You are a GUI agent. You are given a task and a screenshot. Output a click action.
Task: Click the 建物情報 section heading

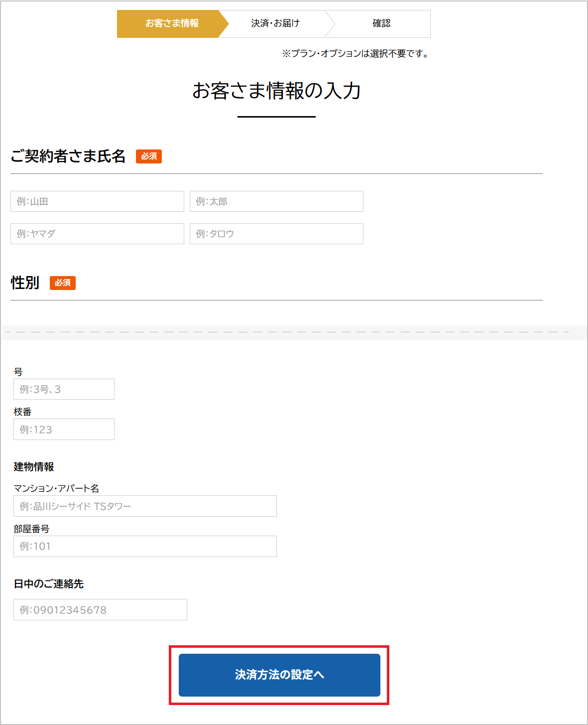[34, 467]
